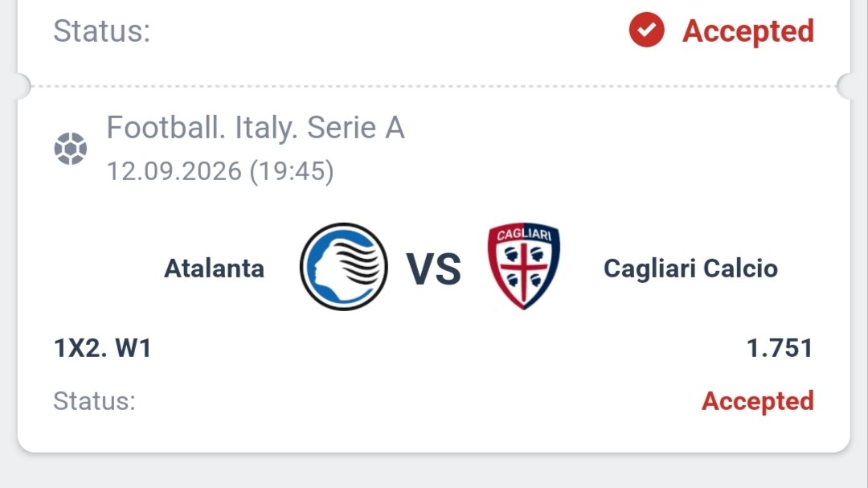Click the match date 12.09.2026 (19:45)
Viewport: 868px width, 488px height.
pos(220,170)
